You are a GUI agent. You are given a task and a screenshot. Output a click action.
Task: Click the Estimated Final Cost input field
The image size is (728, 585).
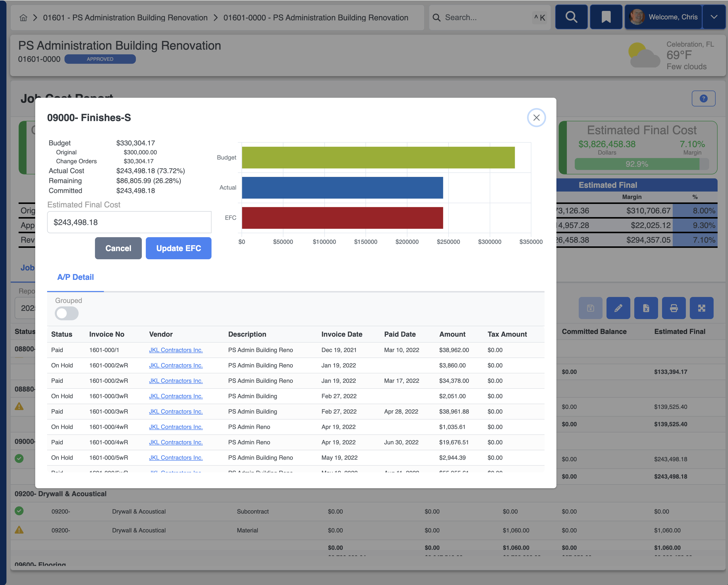pyautogui.click(x=129, y=222)
